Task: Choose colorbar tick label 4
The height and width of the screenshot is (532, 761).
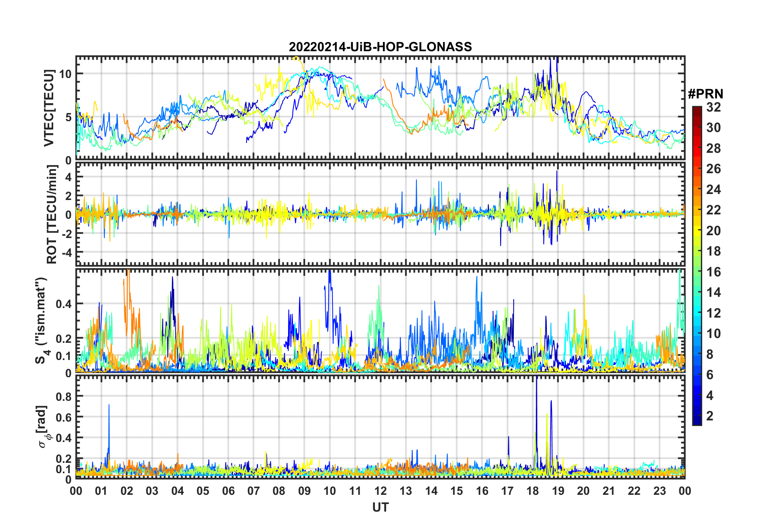Action: click(x=710, y=396)
